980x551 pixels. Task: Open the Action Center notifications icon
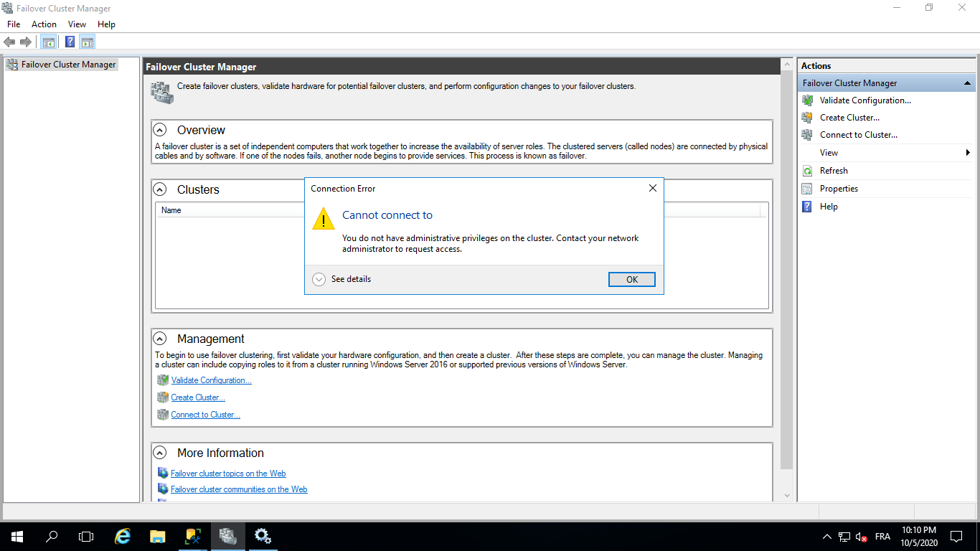coord(956,536)
